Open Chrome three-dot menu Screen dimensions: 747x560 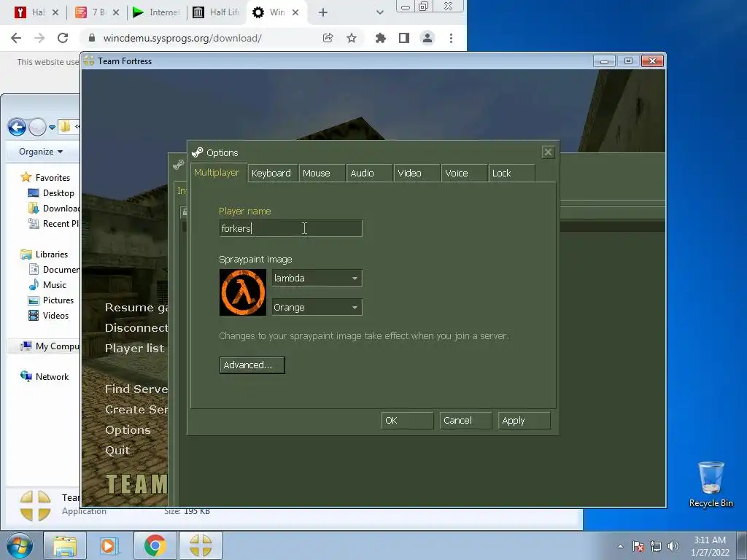451,38
